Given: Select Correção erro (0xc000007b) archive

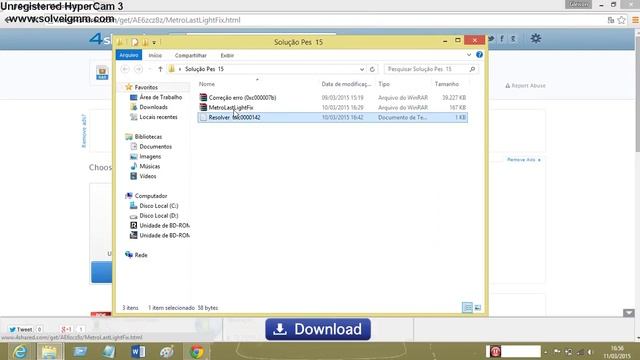Looking at the screenshot, I should point(242,98).
